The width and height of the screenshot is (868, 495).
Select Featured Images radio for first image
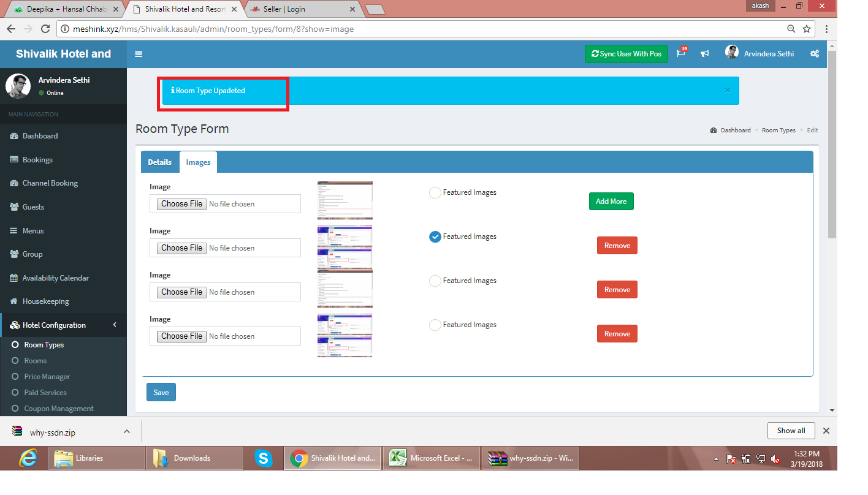(435, 192)
